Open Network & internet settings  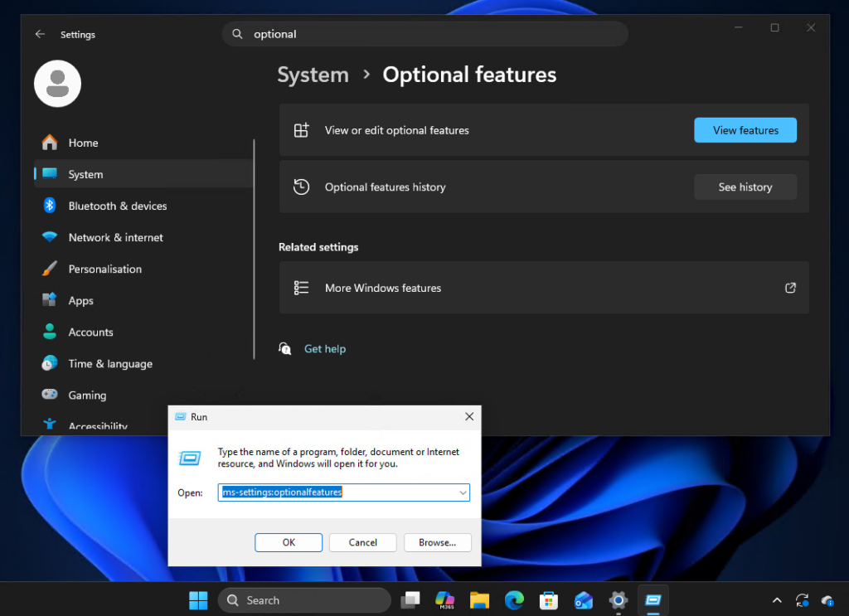pos(143,237)
